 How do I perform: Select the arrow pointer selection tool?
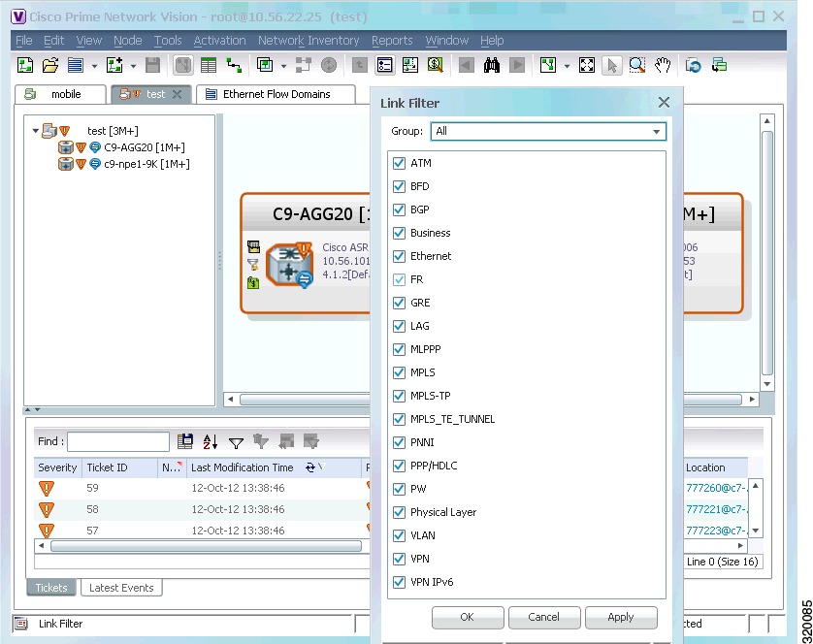[612, 65]
